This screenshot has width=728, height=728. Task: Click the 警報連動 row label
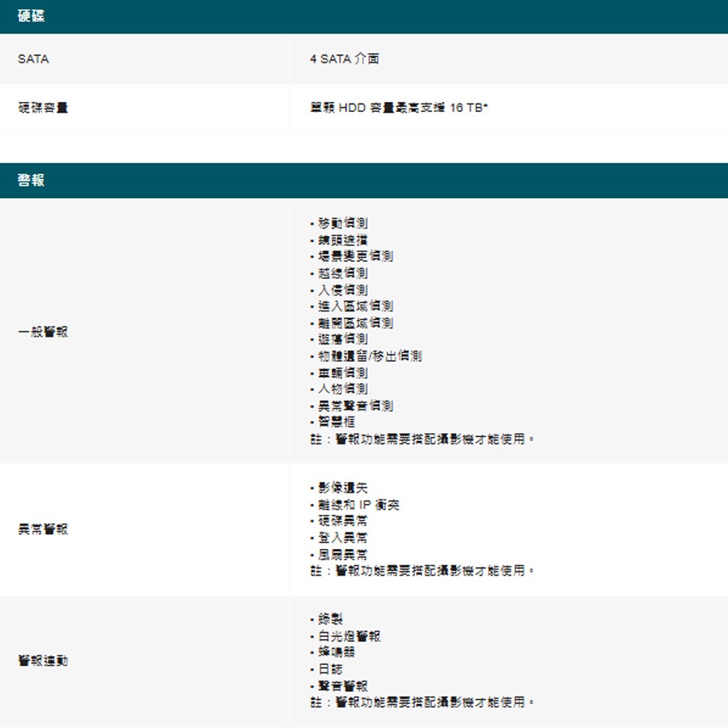43,661
